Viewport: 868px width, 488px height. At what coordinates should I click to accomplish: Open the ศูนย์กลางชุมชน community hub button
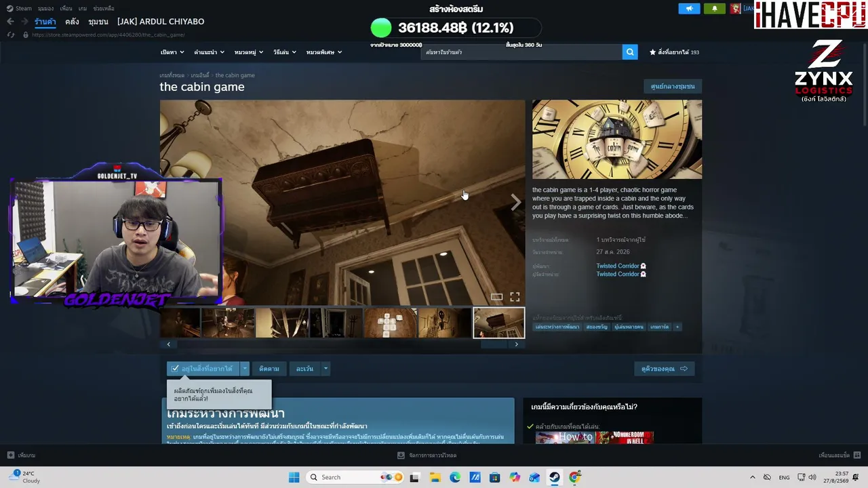(x=673, y=86)
